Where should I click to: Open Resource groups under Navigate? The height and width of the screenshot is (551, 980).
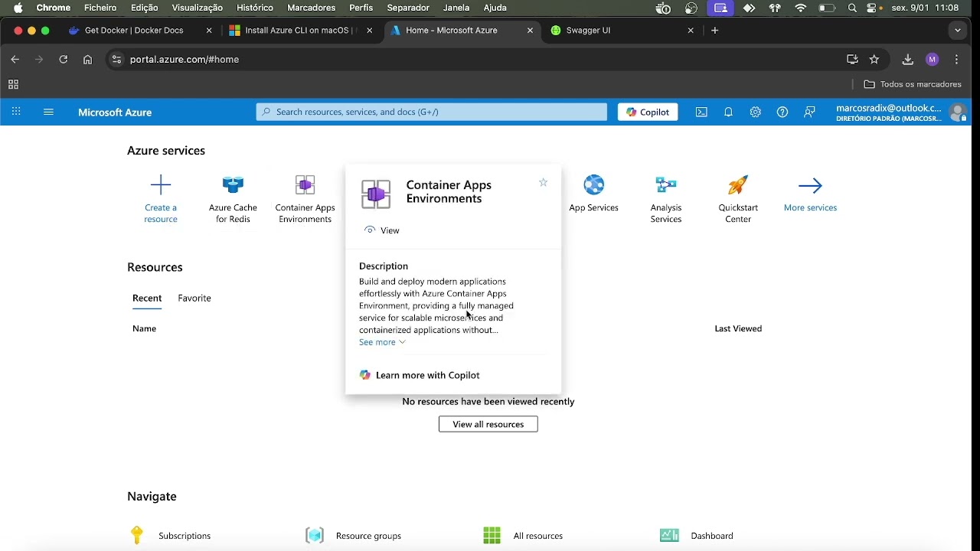(368, 536)
